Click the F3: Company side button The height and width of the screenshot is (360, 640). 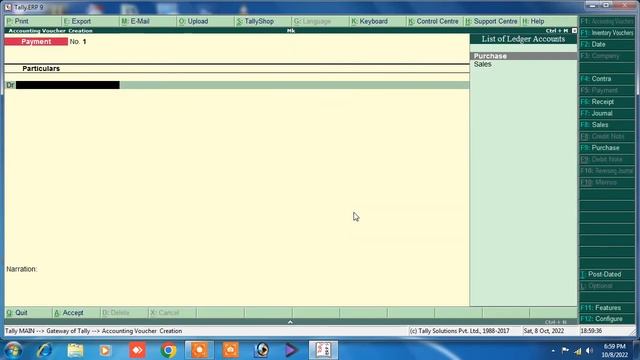607,56
